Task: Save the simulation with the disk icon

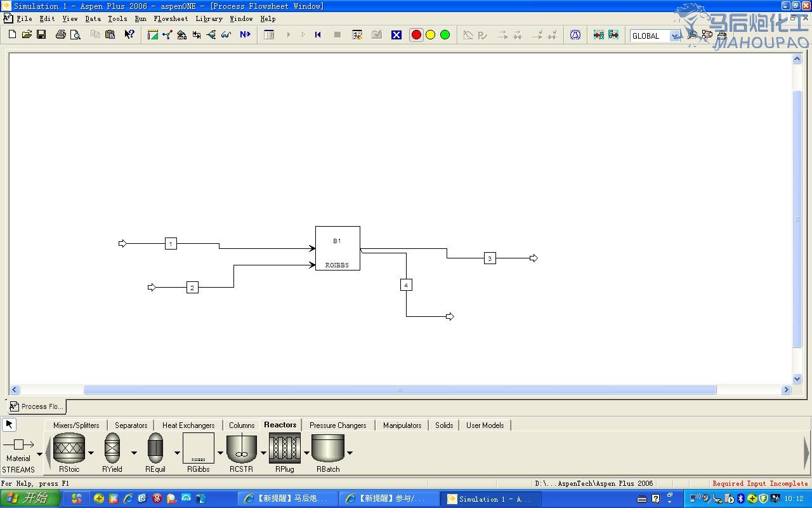Action: pyautogui.click(x=41, y=35)
